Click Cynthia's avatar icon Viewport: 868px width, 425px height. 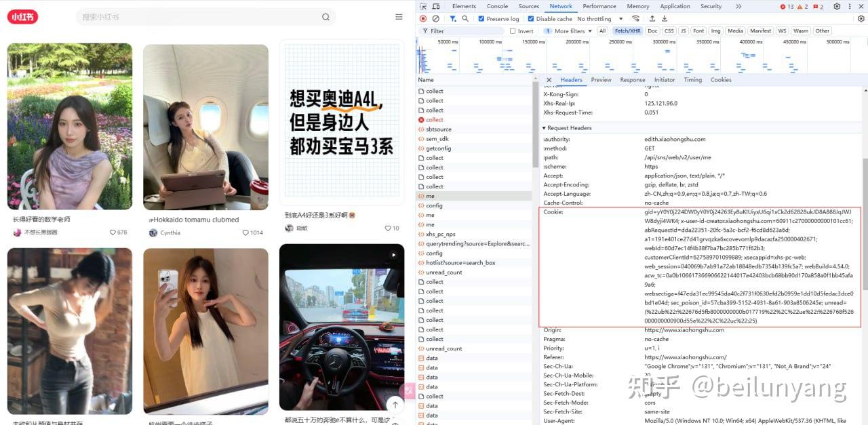click(x=153, y=232)
